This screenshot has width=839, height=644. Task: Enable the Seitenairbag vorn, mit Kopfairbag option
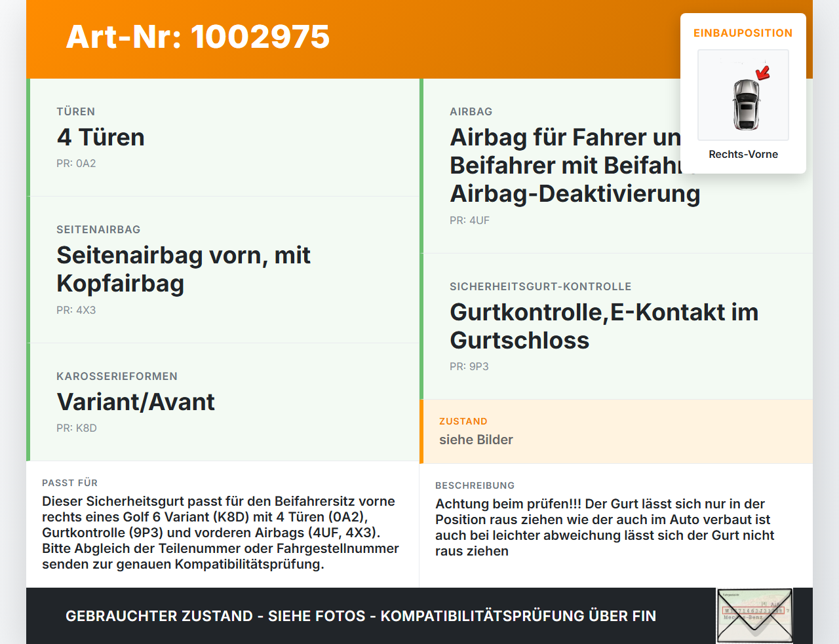pyautogui.click(x=184, y=269)
